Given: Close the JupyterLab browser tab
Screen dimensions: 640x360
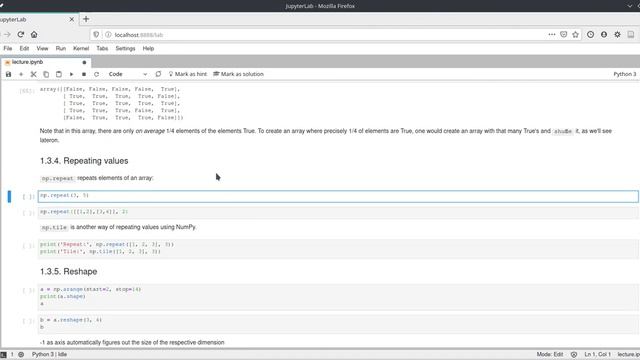Looking at the screenshot, I should 72,19.
